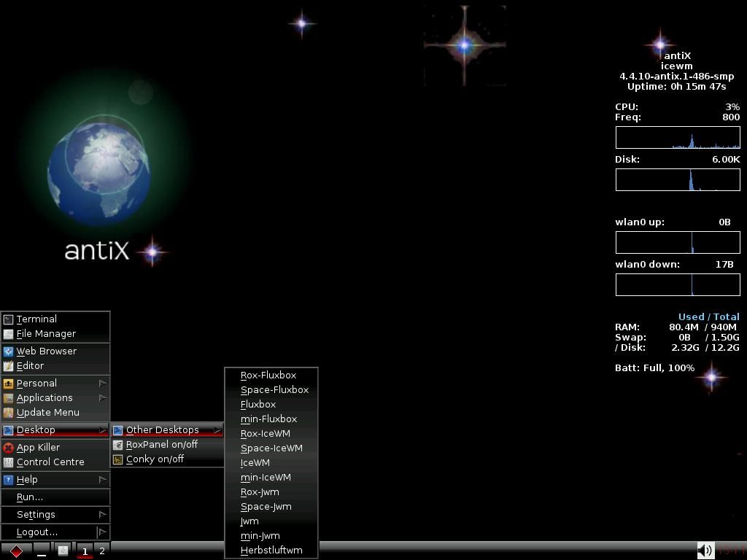The height and width of the screenshot is (560, 747).
Task: Click the Update Menu icon
Action: [x=8, y=413]
